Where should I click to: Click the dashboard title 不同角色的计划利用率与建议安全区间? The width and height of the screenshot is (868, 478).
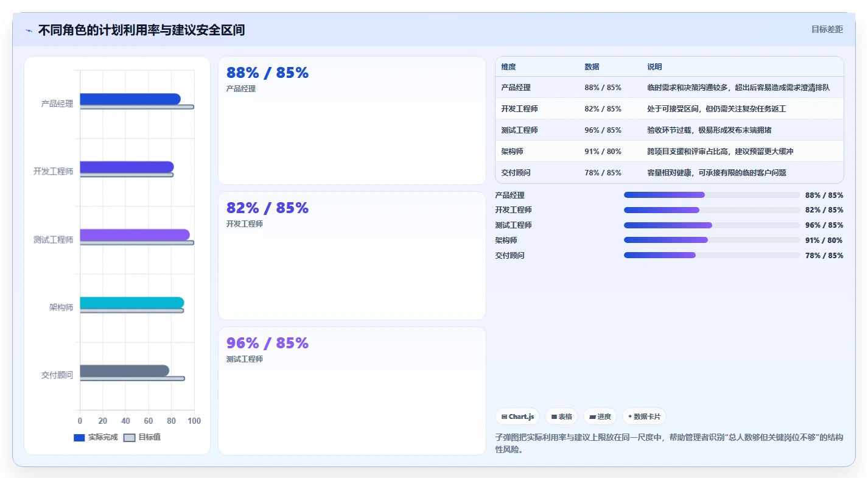142,30
